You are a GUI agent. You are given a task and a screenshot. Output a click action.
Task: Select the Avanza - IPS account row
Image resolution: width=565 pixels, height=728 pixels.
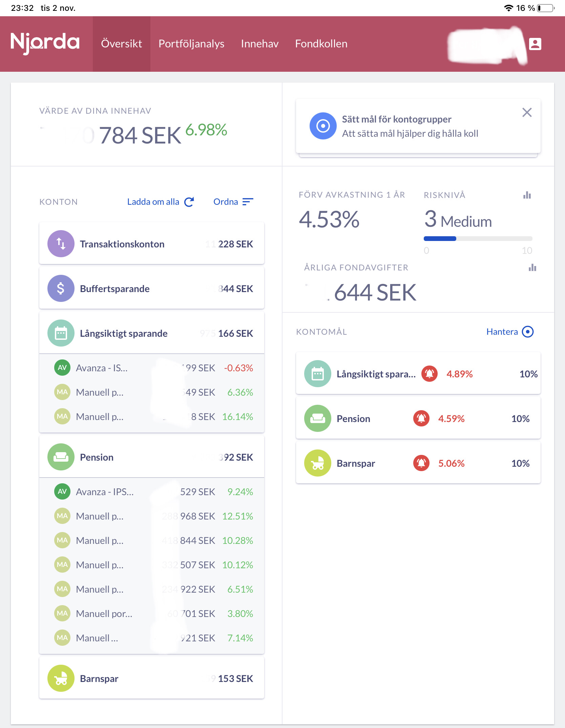(x=151, y=492)
